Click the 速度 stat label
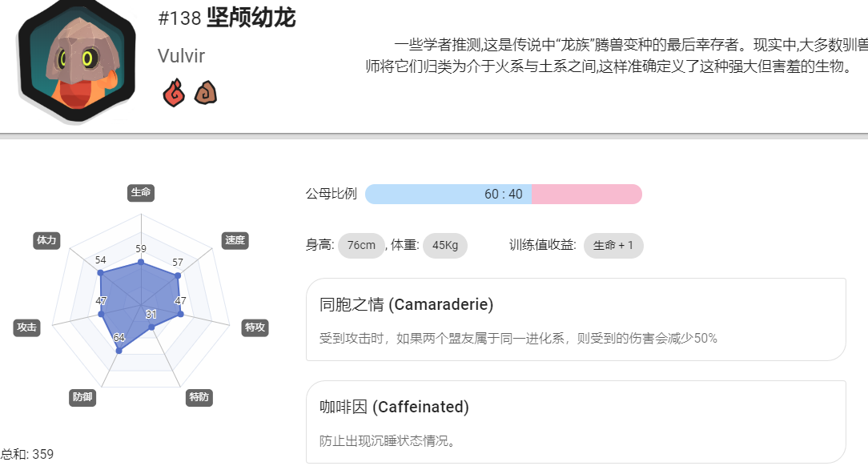868x474 pixels. [x=235, y=240]
